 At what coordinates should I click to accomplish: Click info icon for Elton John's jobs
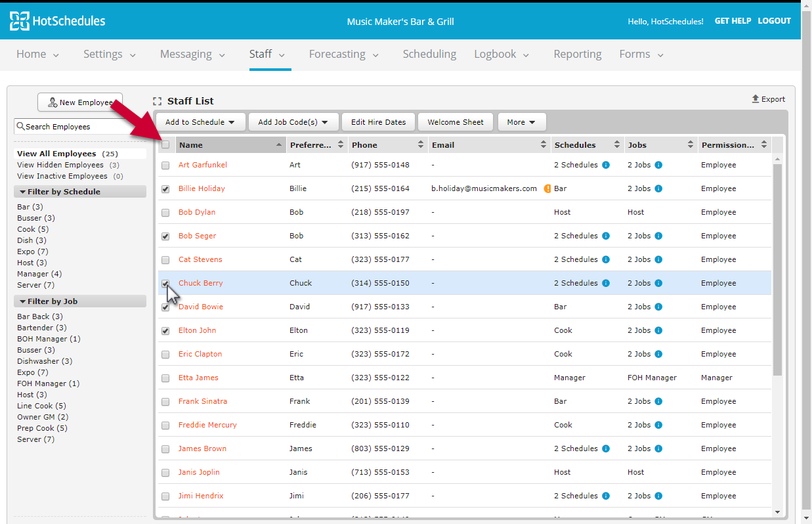coord(658,330)
